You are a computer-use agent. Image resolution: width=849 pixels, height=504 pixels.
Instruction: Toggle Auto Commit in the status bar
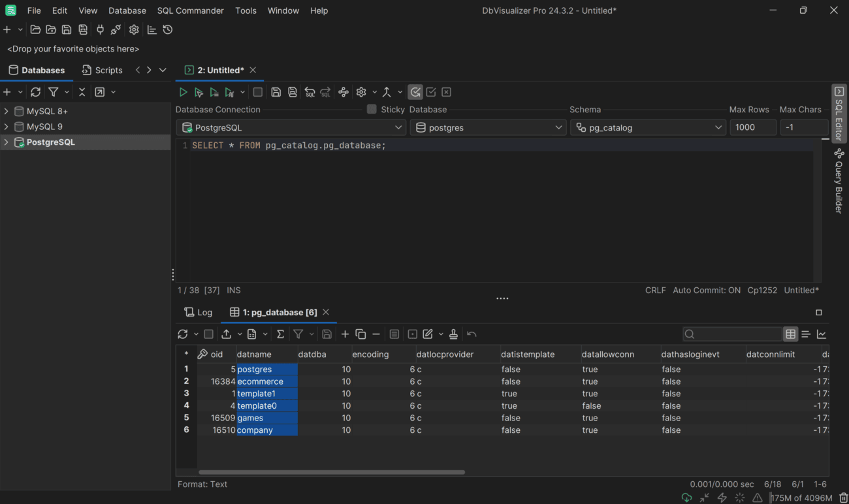pyautogui.click(x=707, y=290)
